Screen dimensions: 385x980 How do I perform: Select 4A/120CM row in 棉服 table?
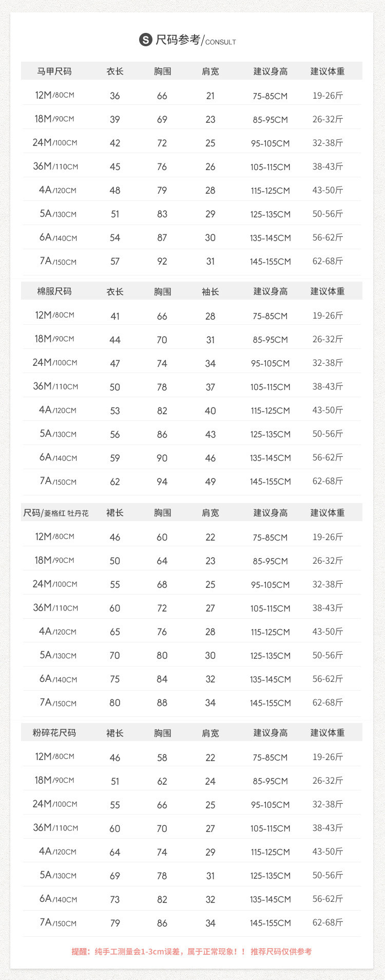tap(57, 410)
